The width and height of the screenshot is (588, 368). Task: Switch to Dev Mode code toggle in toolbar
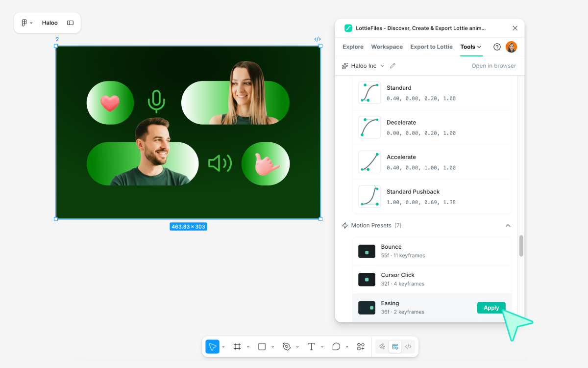click(408, 346)
